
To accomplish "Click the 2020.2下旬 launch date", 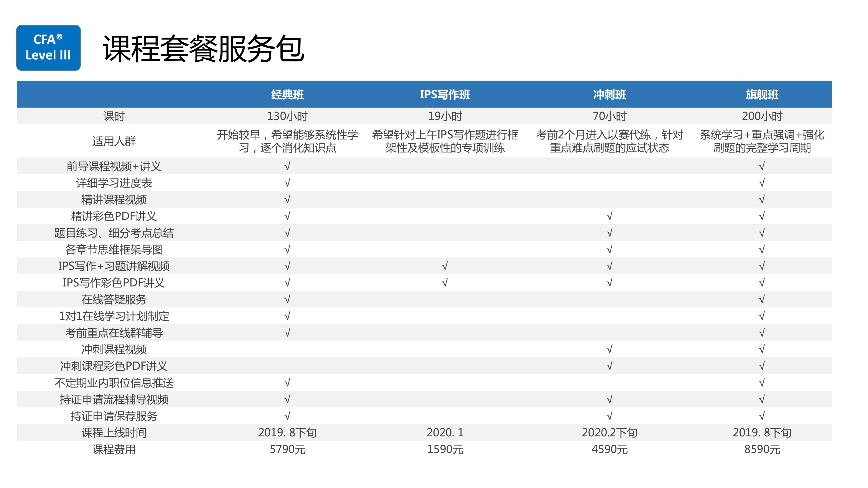I will [609, 432].
